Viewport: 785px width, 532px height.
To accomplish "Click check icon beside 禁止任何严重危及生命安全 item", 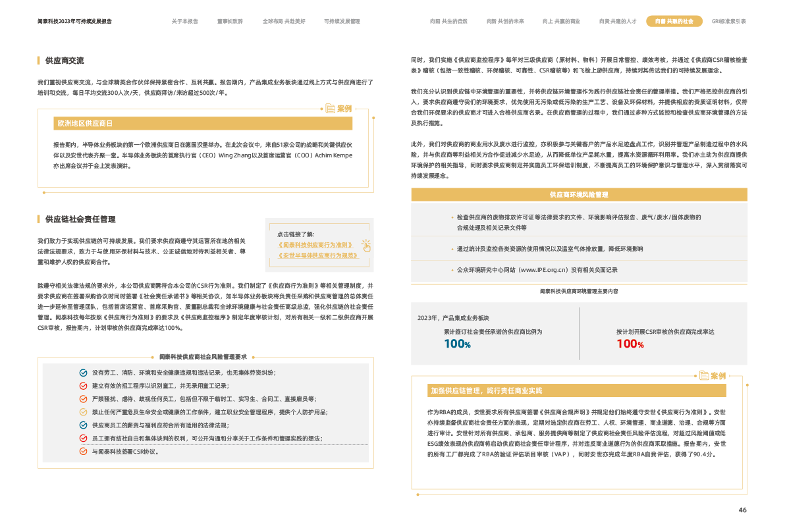I will pyautogui.click(x=83, y=412).
